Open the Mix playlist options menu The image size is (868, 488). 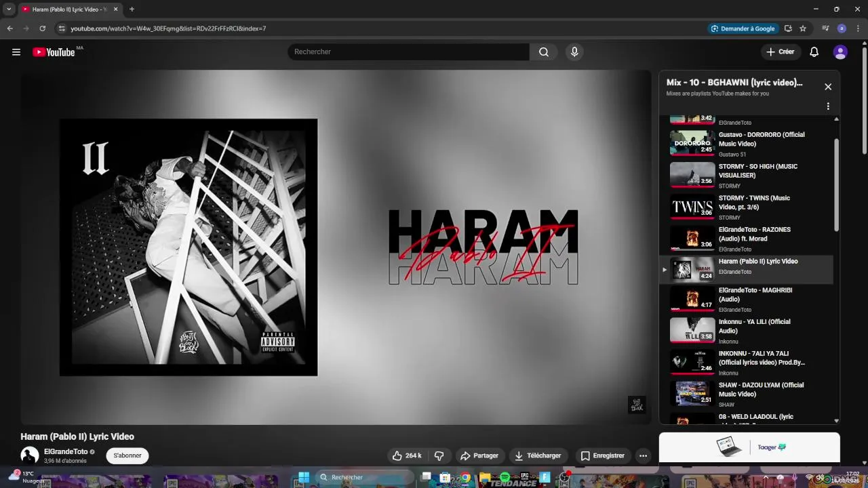pyautogui.click(x=828, y=106)
